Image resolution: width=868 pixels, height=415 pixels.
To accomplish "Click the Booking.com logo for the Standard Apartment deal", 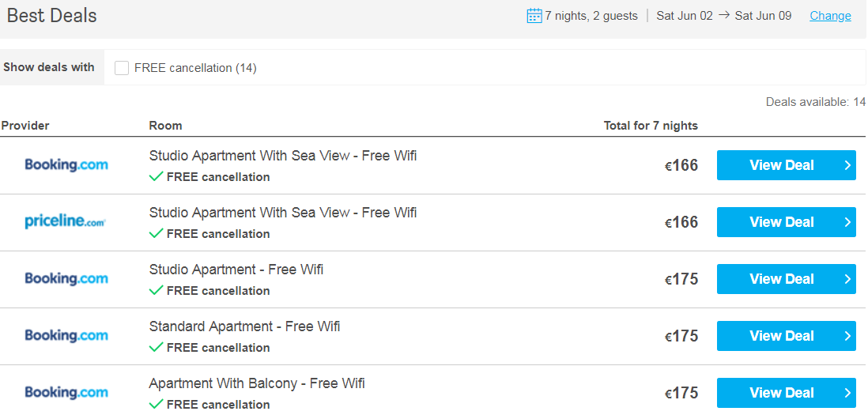I will [x=66, y=336].
